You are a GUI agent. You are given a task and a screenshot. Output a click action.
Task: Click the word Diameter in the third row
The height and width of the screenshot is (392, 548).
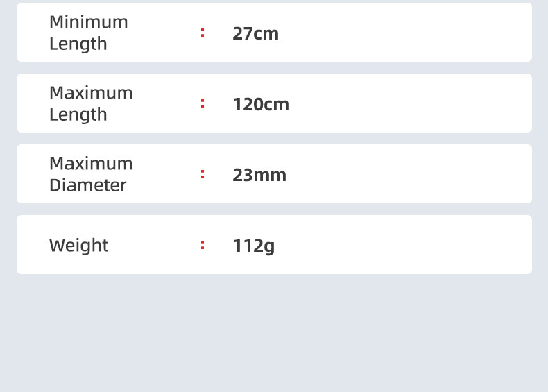(87, 185)
